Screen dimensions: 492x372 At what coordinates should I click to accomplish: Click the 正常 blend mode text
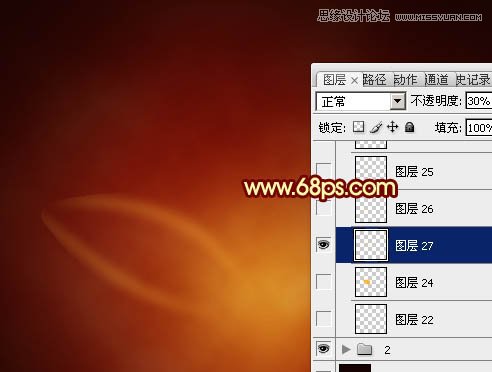(x=334, y=101)
